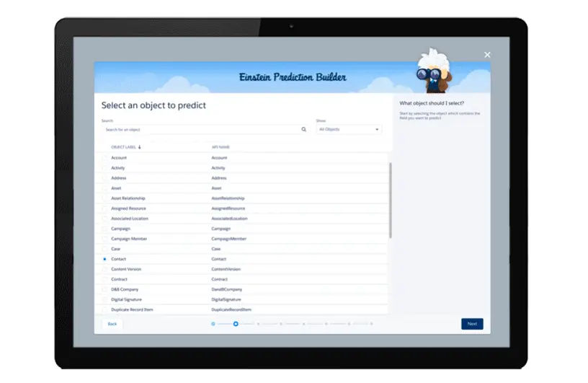Select the Asset Relationship radio button
Screen dimensions: 588x383
point(104,198)
